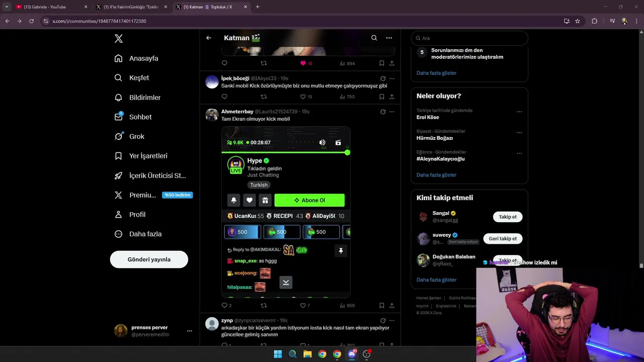The width and height of the screenshot is (644, 362).
Task: Open Discord from the taskbar
Action: point(352,354)
